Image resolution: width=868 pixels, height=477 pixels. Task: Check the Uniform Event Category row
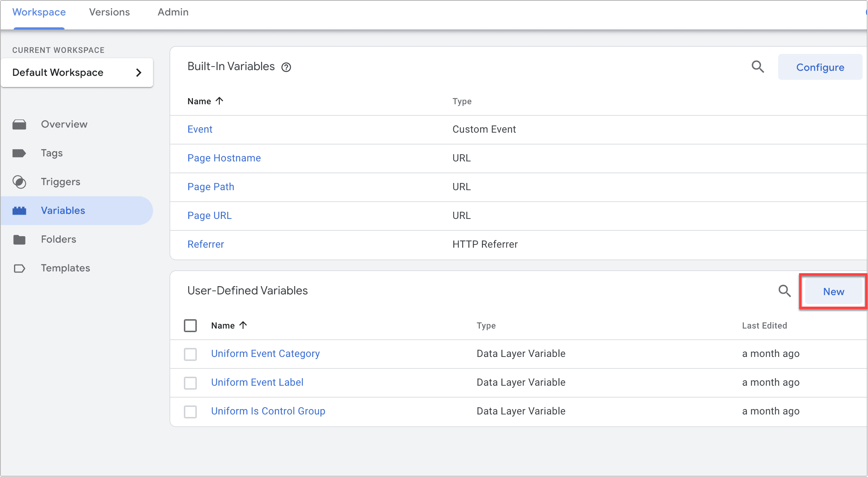tap(190, 354)
